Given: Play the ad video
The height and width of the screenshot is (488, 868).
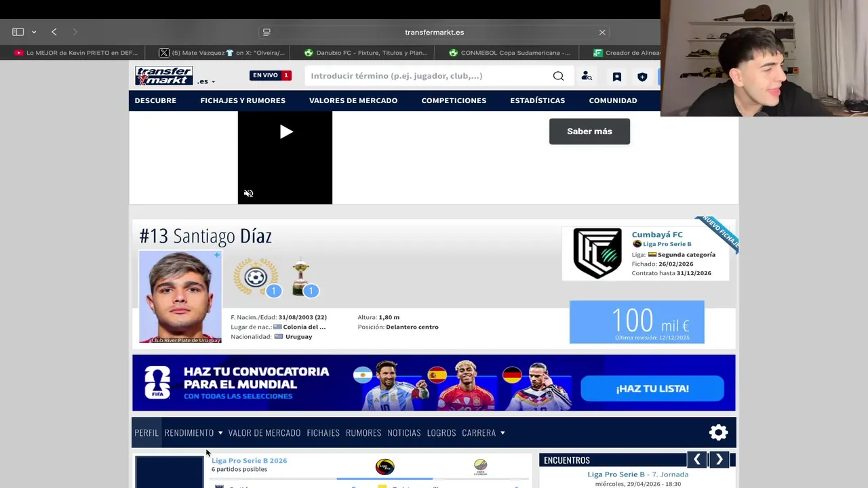Looking at the screenshot, I should (x=285, y=132).
